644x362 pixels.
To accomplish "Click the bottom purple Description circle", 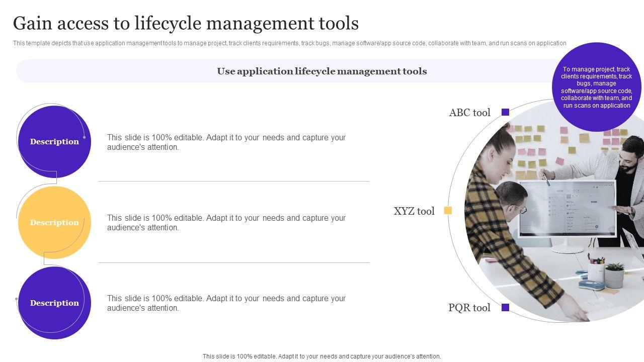I will [x=54, y=303].
